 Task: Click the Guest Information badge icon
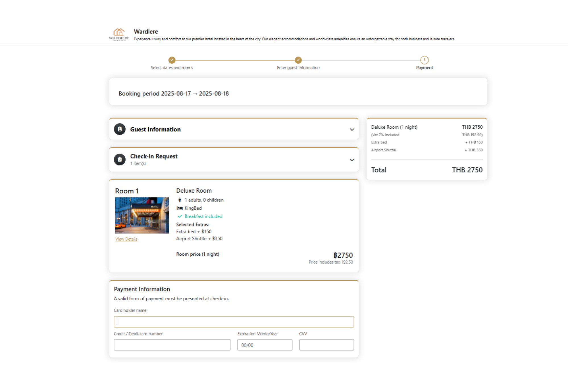click(120, 129)
